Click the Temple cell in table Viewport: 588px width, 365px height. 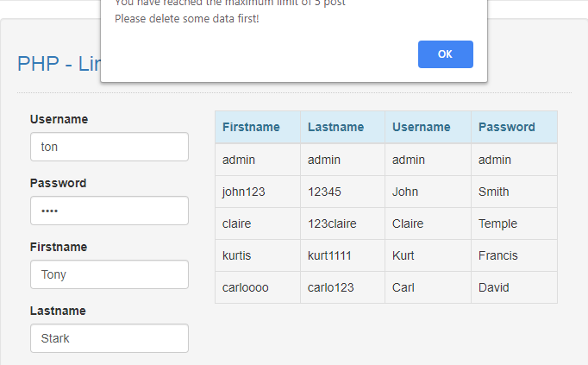(x=497, y=223)
